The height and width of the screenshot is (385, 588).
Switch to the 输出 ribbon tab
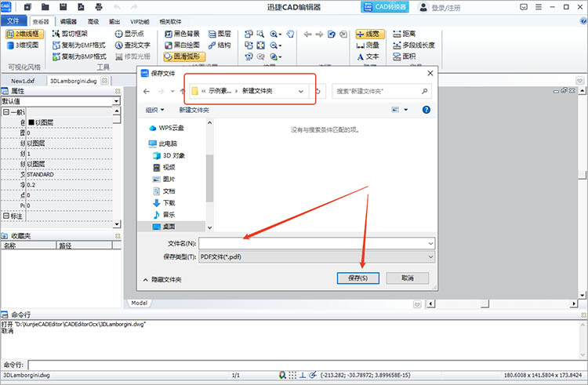coord(114,22)
